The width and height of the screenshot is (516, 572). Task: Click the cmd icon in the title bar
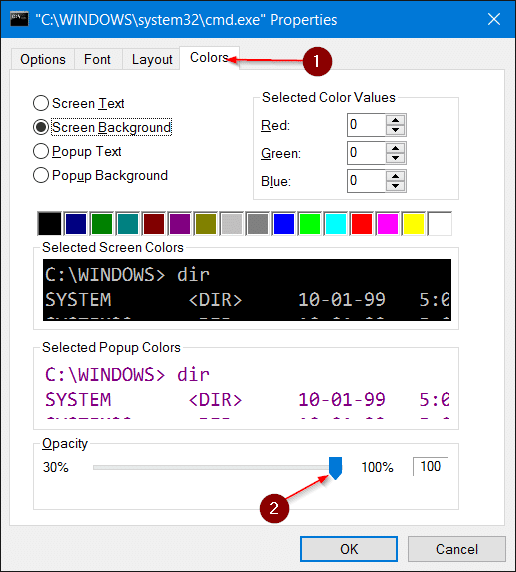(19, 19)
